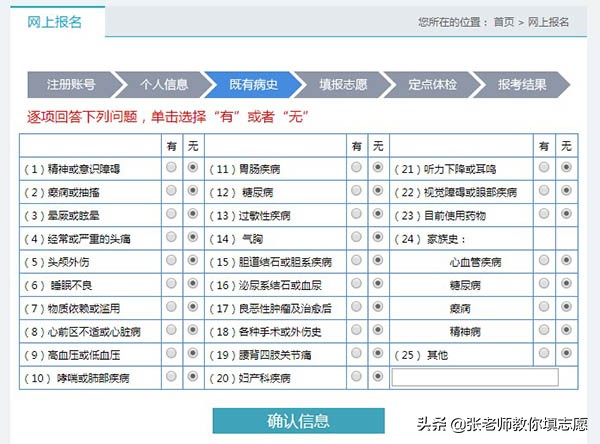Choose 有 for 良恶性肿瘤及治愈后
The image size is (600, 444).
pyautogui.click(x=356, y=307)
